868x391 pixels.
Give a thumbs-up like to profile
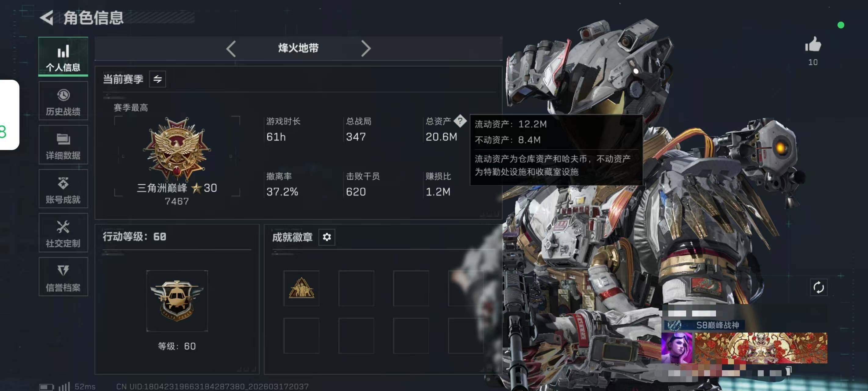pyautogui.click(x=813, y=45)
